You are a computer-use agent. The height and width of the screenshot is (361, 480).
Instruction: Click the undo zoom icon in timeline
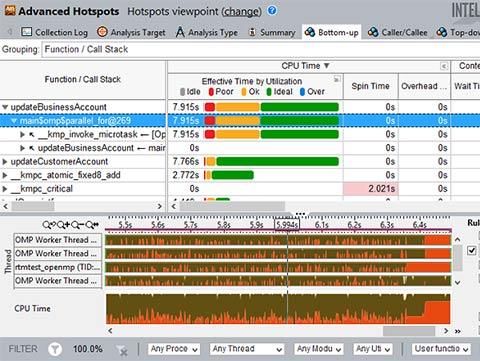pyautogui.click(x=49, y=225)
